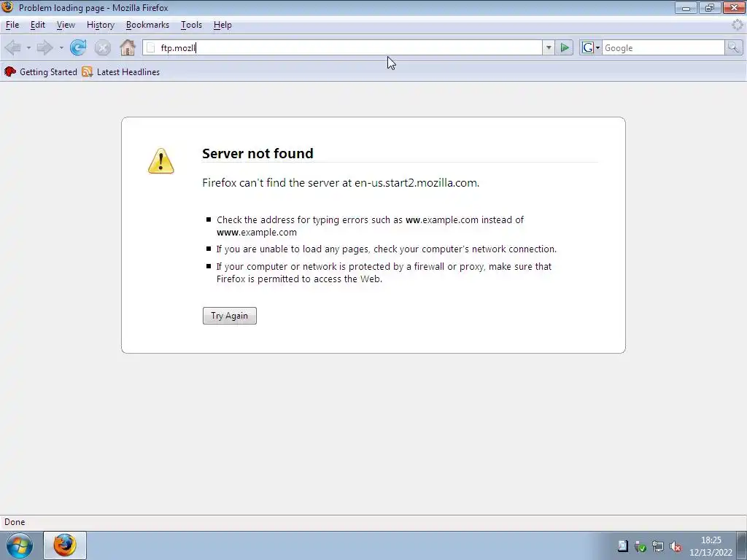Click the Server not found heading
The height and width of the screenshot is (560, 747).
258,153
